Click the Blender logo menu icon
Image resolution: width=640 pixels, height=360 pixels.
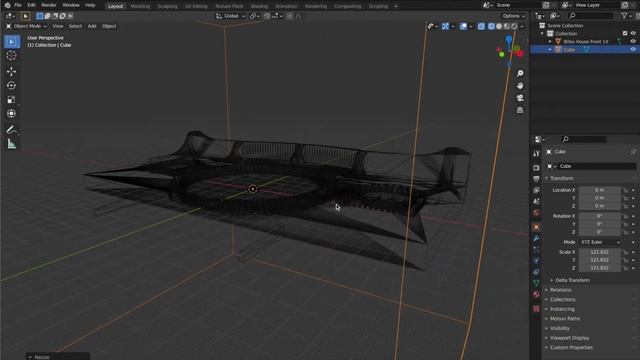[x=7, y=5]
